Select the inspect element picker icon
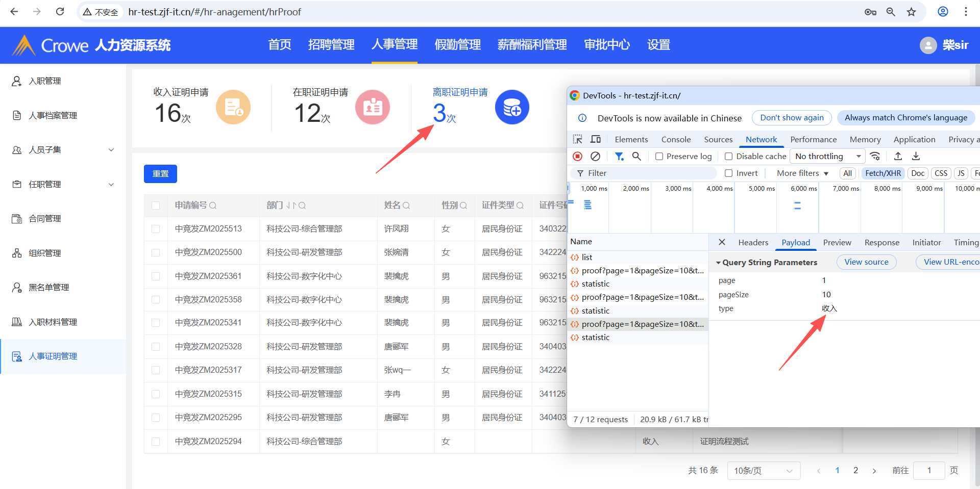The image size is (980, 489). [577, 139]
